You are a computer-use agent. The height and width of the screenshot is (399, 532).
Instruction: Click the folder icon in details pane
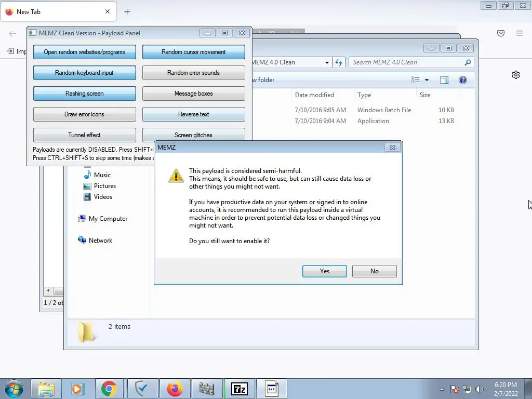tap(86, 332)
